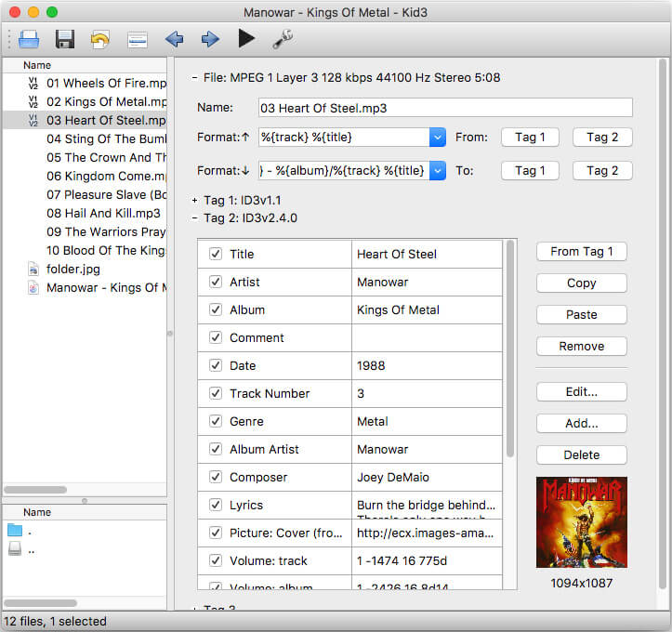Expand the Tag 1: ID3v1.1 section
Screen dimensions: 672x632
click(194, 200)
